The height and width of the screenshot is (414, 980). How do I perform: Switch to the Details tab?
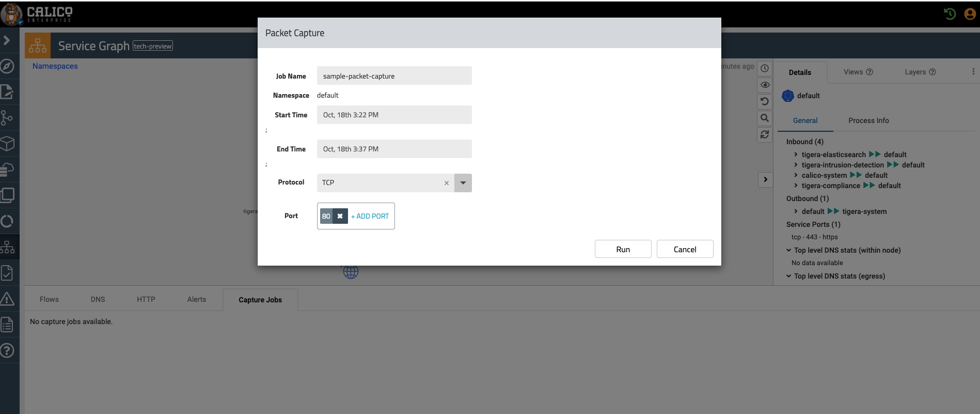(x=800, y=72)
